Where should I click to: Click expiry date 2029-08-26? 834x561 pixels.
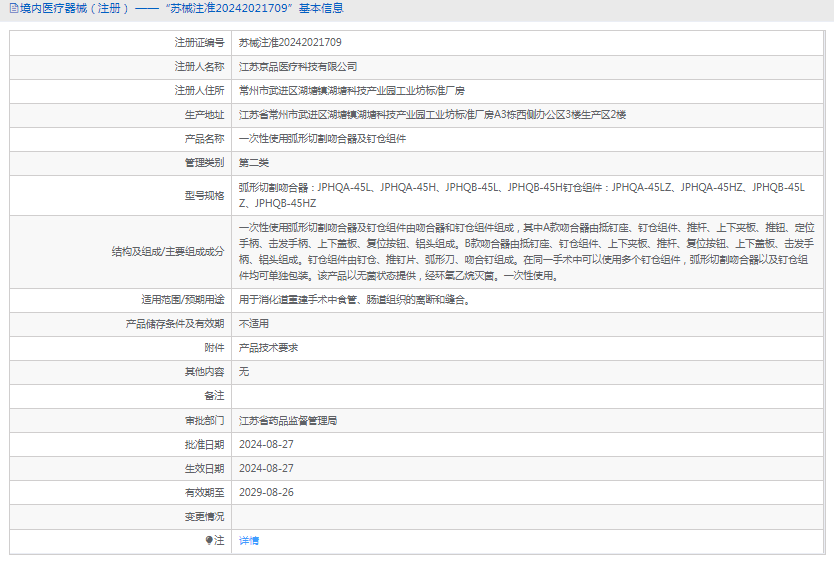[x=266, y=492]
